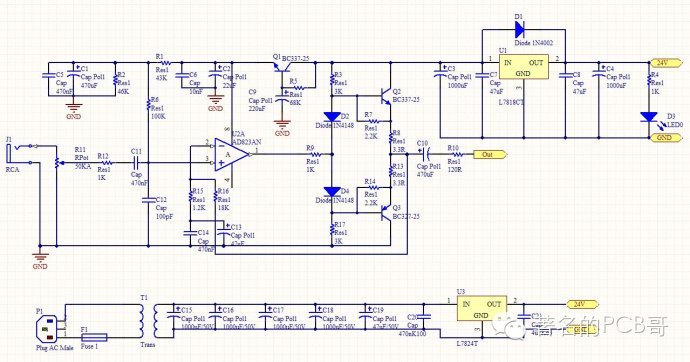690x362 pixels.
Task: Select the Q1 BC337-25 transistor
Action: (282, 67)
